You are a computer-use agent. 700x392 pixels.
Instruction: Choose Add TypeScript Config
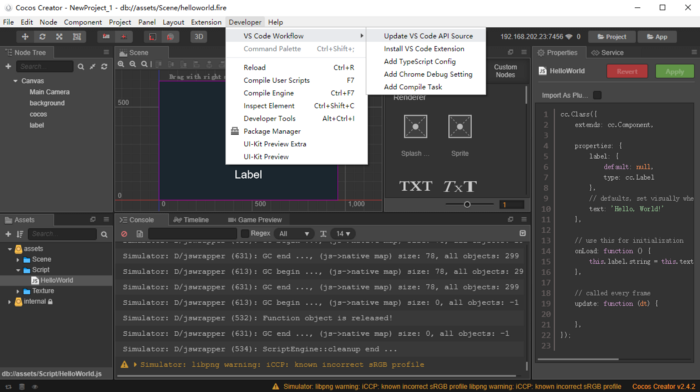(425, 61)
